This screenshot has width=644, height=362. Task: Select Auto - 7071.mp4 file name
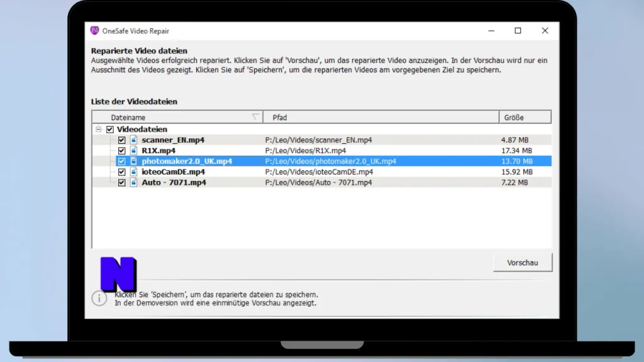(174, 183)
